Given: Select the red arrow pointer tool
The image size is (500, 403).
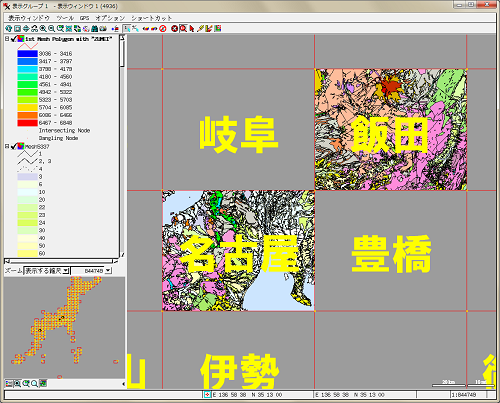Looking at the screenshot, I should click(192, 29).
